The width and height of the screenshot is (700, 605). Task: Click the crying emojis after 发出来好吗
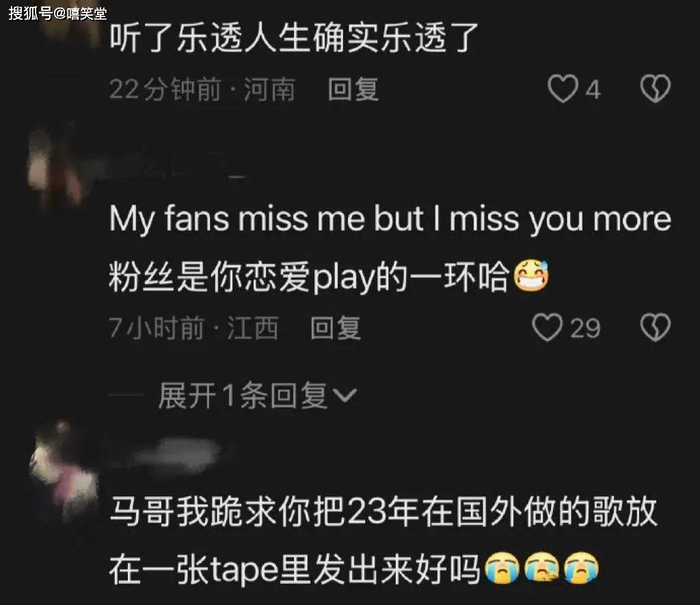(x=541, y=568)
